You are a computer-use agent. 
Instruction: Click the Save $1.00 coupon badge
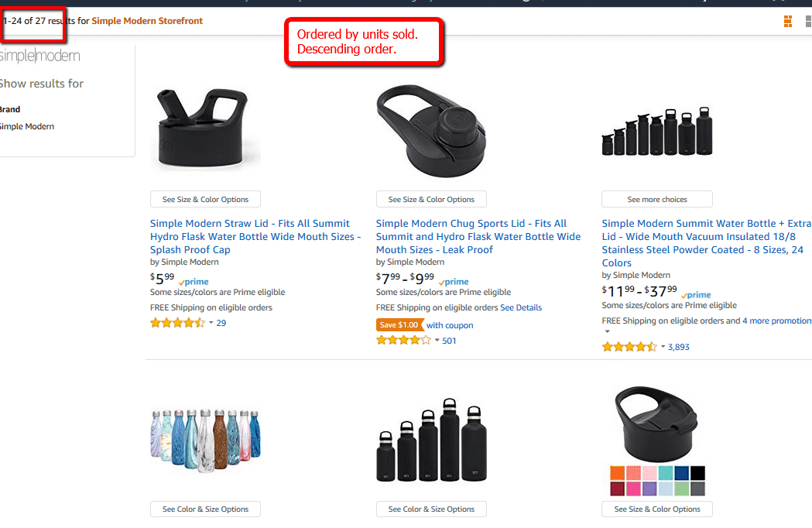[x=399, y=324]
